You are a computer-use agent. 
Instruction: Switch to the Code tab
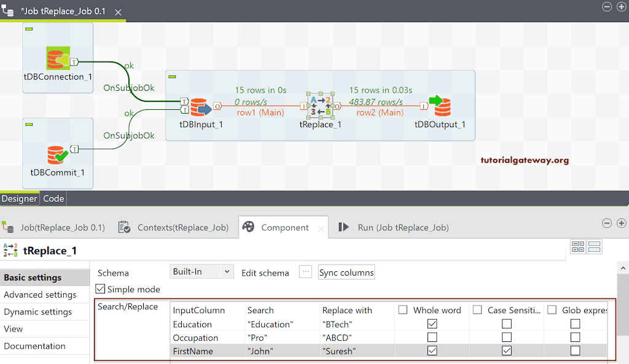[53, 198]
